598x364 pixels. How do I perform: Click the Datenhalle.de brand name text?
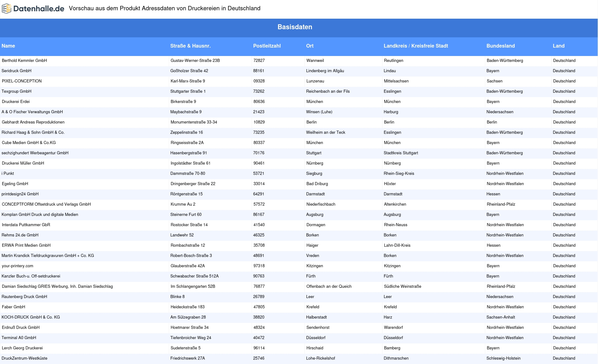coord(39,9)
